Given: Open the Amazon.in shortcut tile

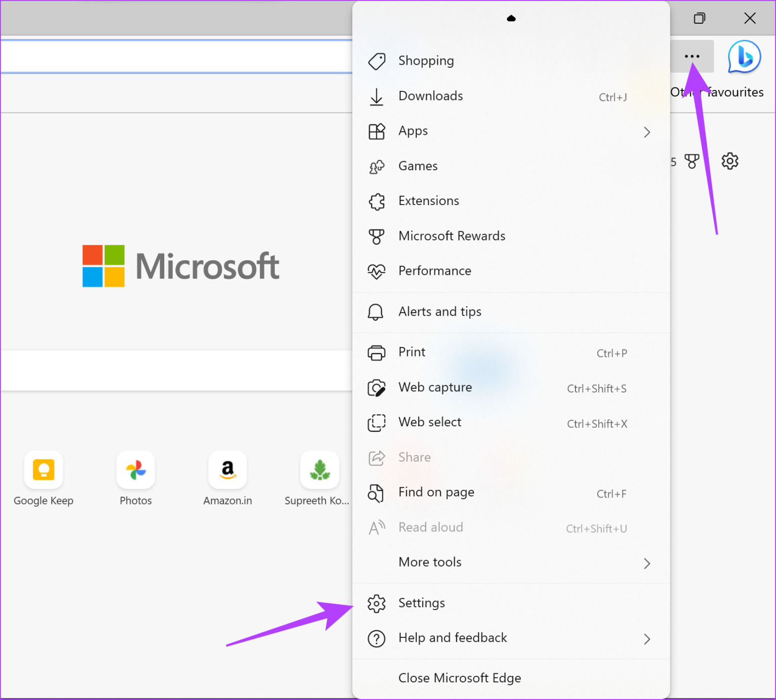Looking at the screenshot, I should click(227, 470).
